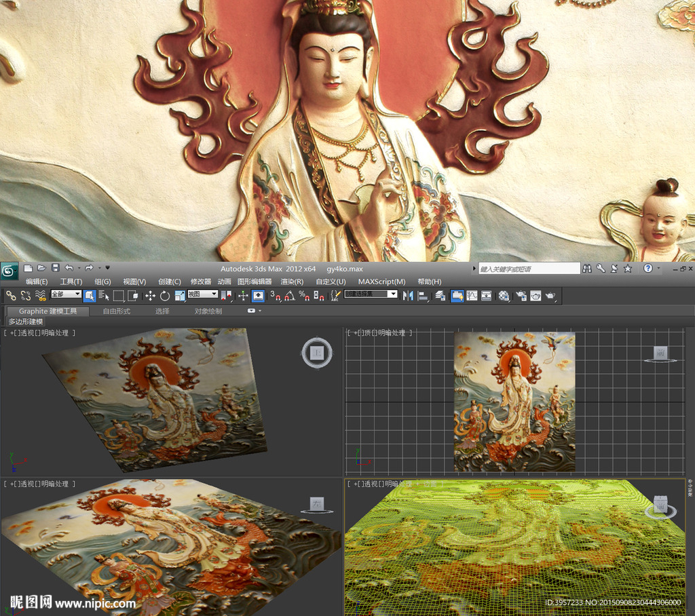Click the Favorites star icon
695x616 pixels.
coord(628,268)
